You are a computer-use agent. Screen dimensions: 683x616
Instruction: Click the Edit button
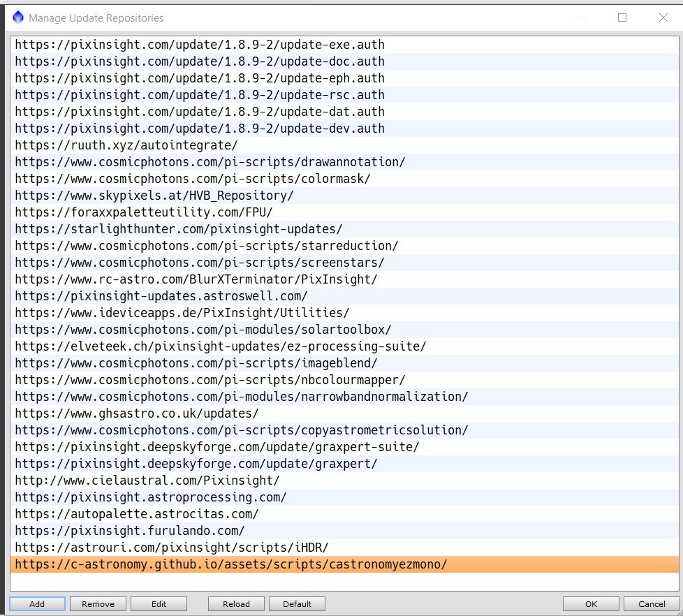(x=159, y=604)
